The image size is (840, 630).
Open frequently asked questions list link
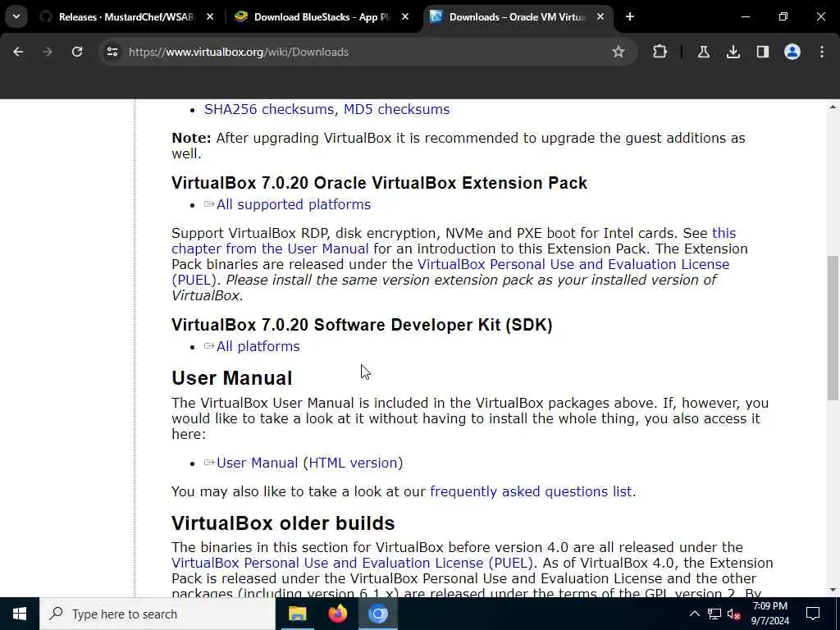(531, 492)
